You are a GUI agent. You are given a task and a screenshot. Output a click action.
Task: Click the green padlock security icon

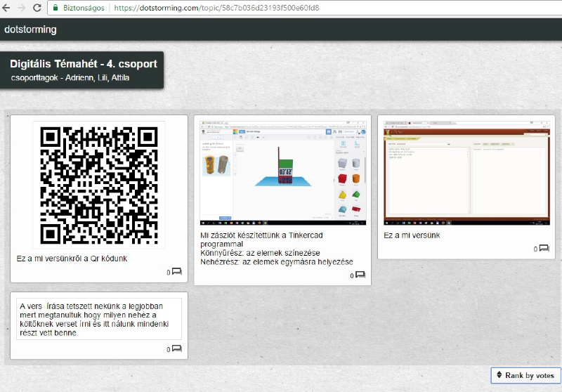pos(55,8)
